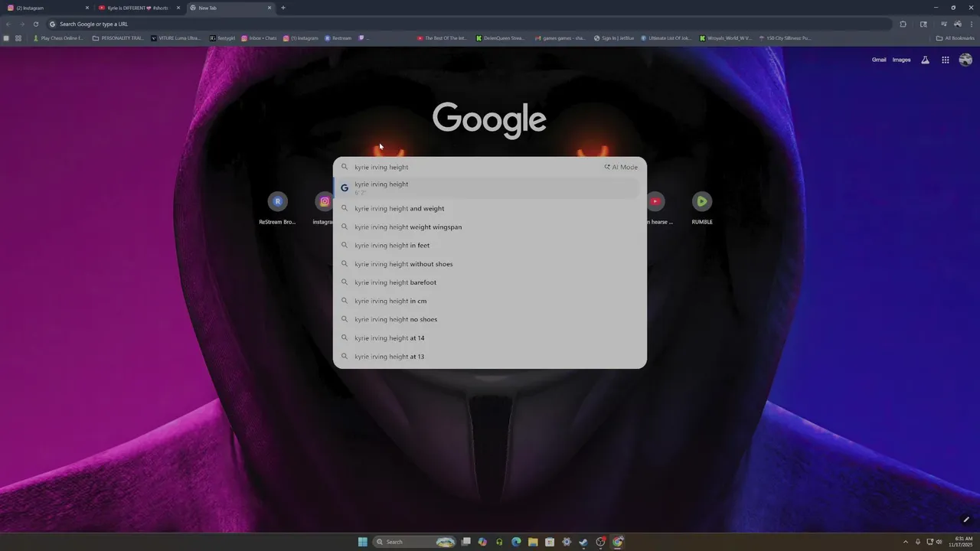Switch to the Kyrie Is DIFFERENT tab
The width and height of the screenshot is (980, 551).
pyautogui.click(x=138, y=8)
